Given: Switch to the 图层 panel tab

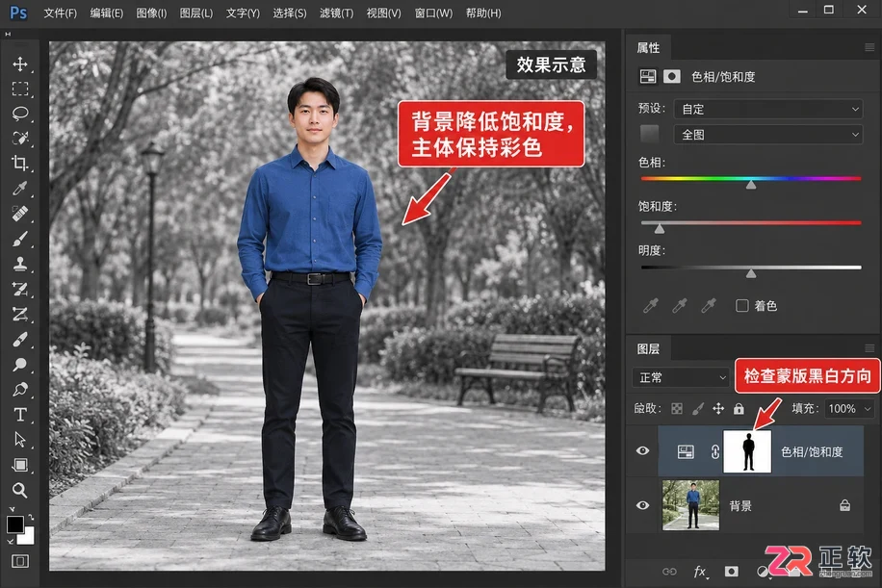Looking at the screenshot, I should pos(649,348).
